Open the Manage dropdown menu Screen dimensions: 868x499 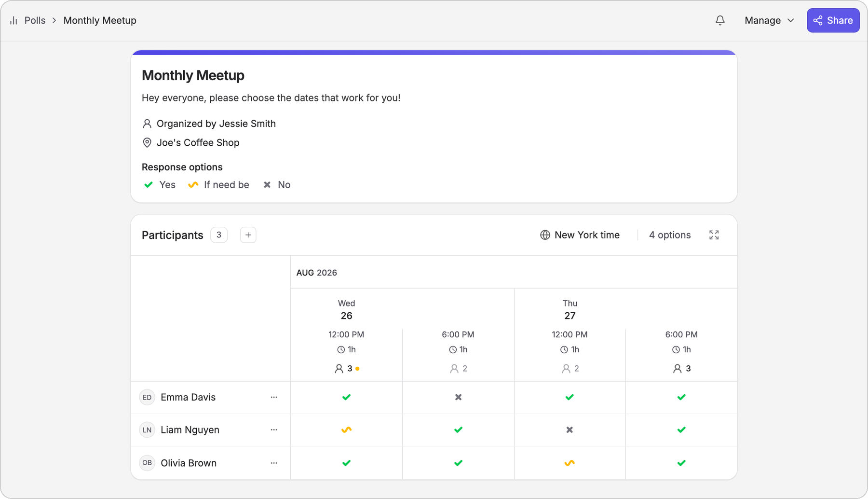(x=769, y=20)
